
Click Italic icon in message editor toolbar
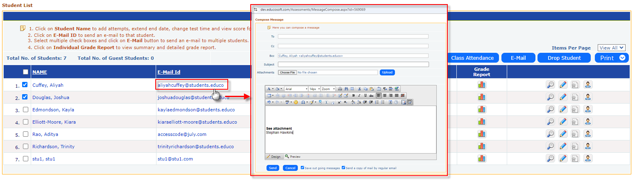(359, 95)
